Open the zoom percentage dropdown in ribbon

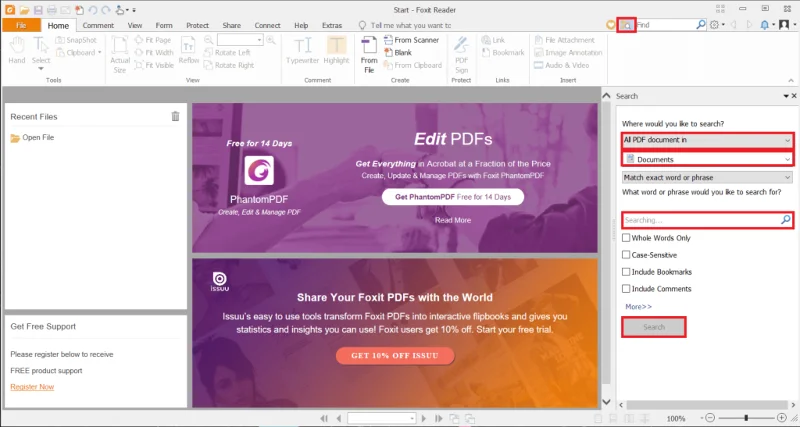click(259, 40)
